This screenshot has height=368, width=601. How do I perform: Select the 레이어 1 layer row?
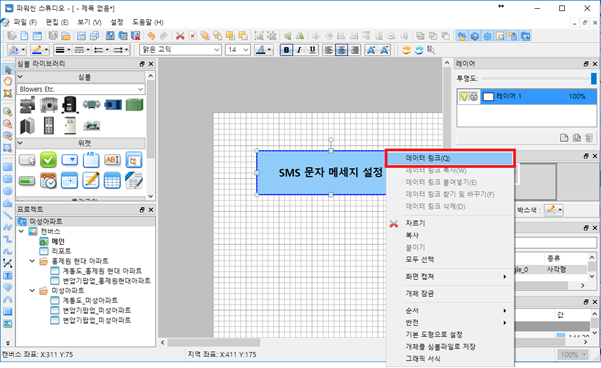[527, 97]
